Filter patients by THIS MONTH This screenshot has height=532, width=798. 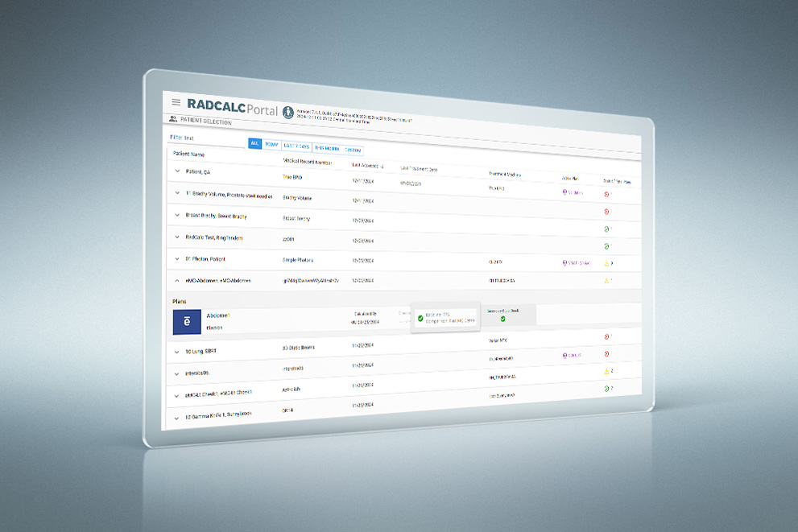327,148
